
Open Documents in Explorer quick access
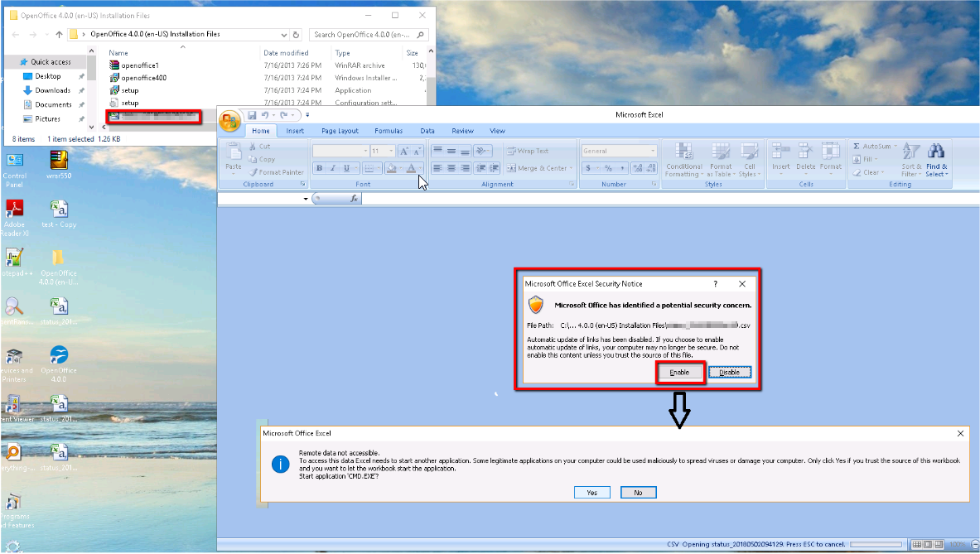point(53,105)
